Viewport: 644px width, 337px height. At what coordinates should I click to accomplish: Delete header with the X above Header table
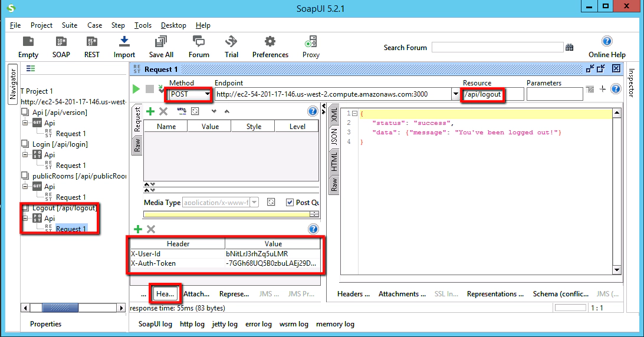(x=151, y=229)
